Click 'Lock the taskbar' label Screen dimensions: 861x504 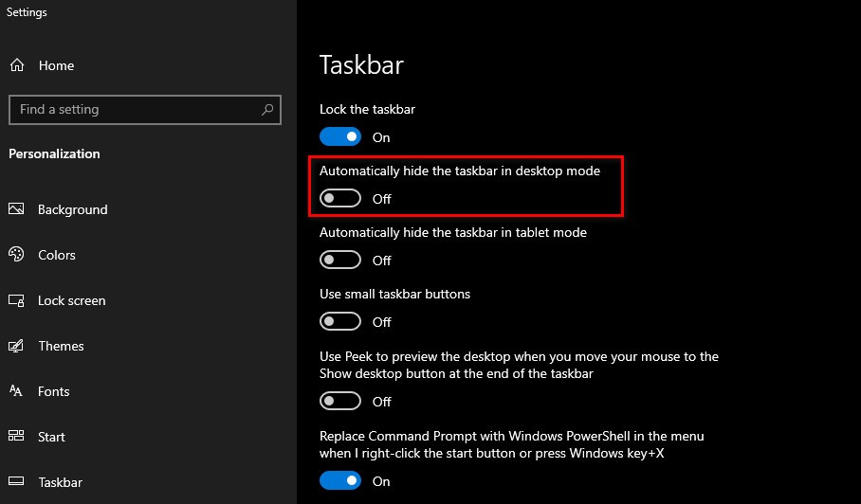(x=367, y=109)
